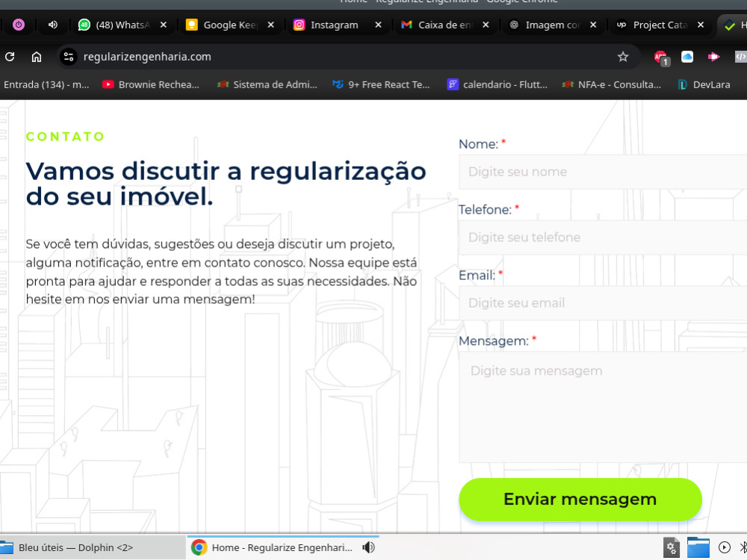Open the NFA-e - Consulta... bookmark
The image size is (747, 560).
(612, 85)
